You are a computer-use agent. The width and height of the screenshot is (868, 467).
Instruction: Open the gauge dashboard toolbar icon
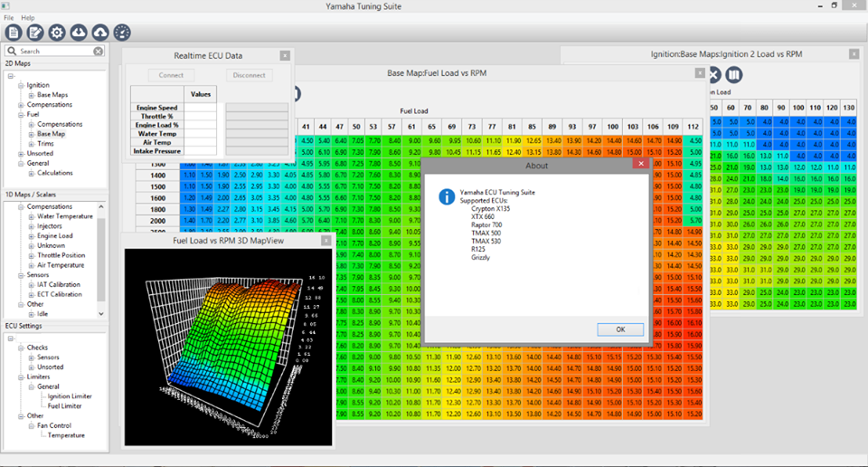point(122,33)
